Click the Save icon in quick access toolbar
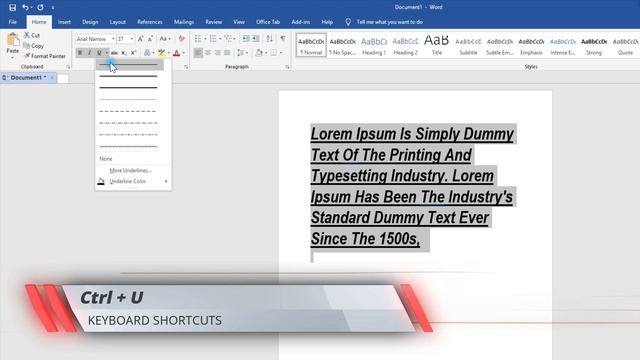This screenshot has height=360, width=640. point(13,7)
